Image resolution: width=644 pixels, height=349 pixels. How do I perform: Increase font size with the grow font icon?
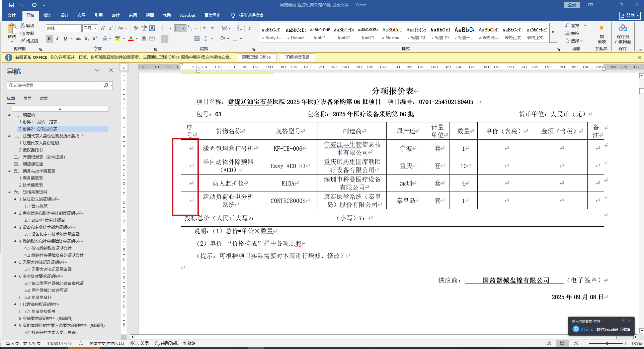[x=103, y=28]
